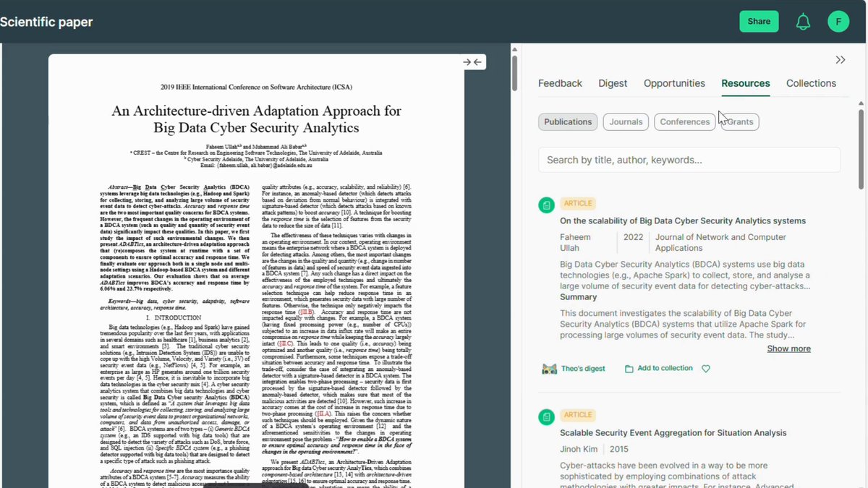Open the Collections tab
The image size is (868, 488).
coord(811,83)
